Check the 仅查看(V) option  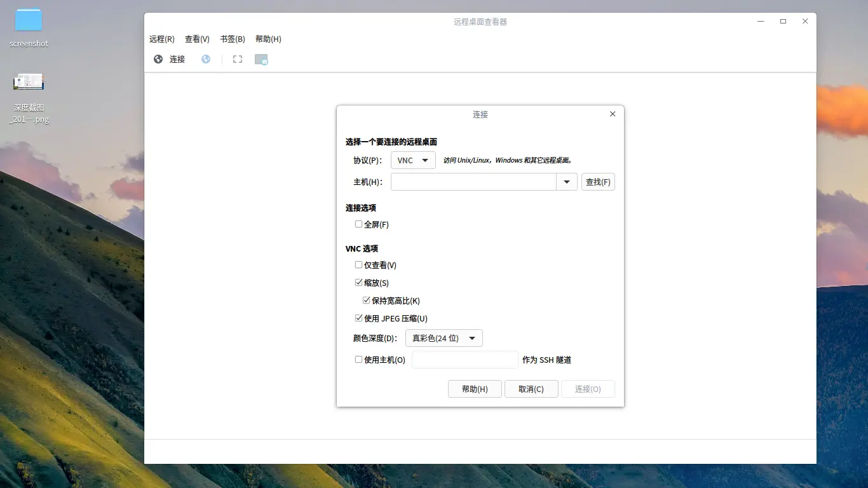point(358,264)
